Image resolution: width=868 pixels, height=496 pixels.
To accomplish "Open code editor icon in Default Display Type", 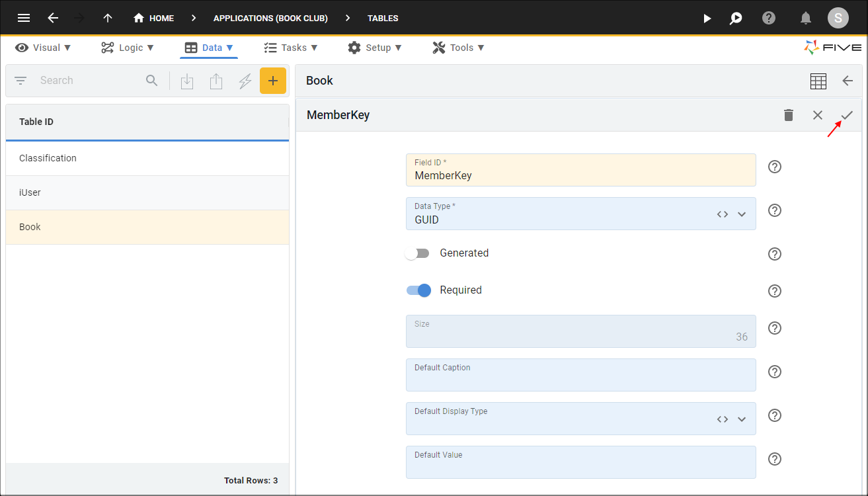I will 723,419.
